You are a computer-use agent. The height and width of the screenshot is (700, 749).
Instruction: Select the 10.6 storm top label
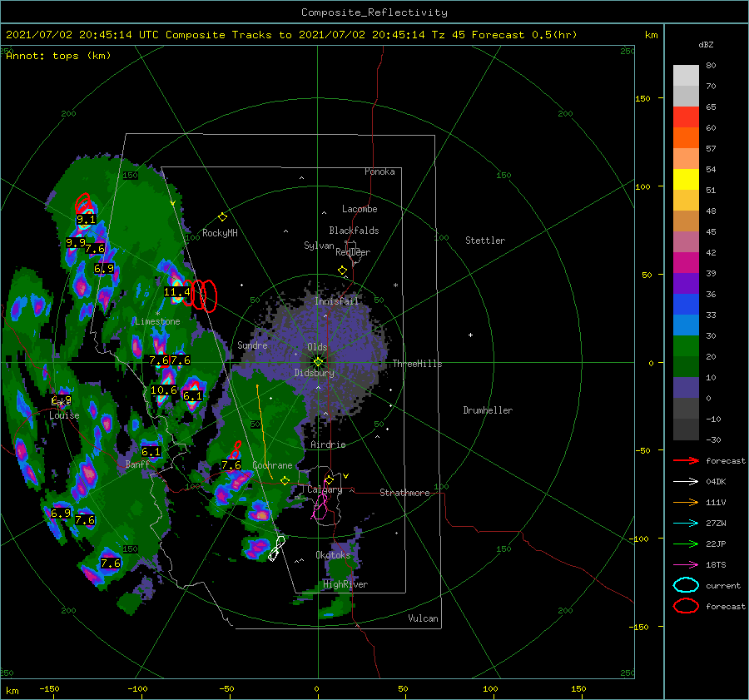(164, 390)
